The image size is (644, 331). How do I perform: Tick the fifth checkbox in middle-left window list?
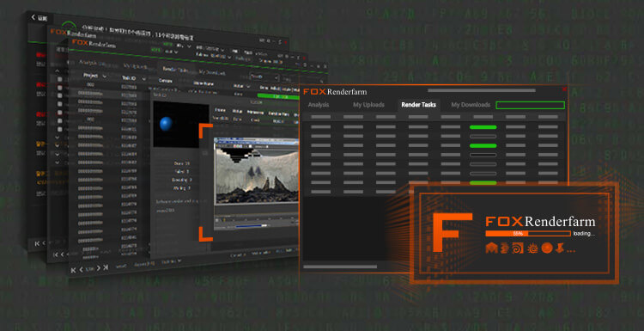60,113
